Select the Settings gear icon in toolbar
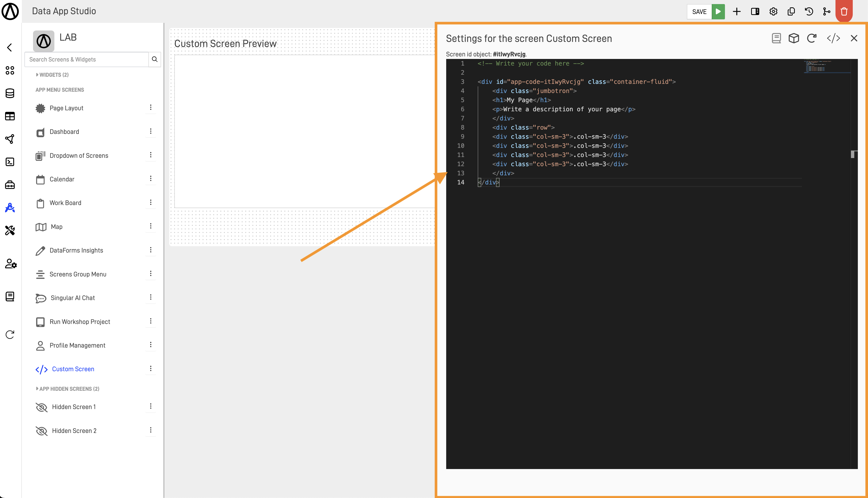The image size is (868, 498). tap(773, 11)
